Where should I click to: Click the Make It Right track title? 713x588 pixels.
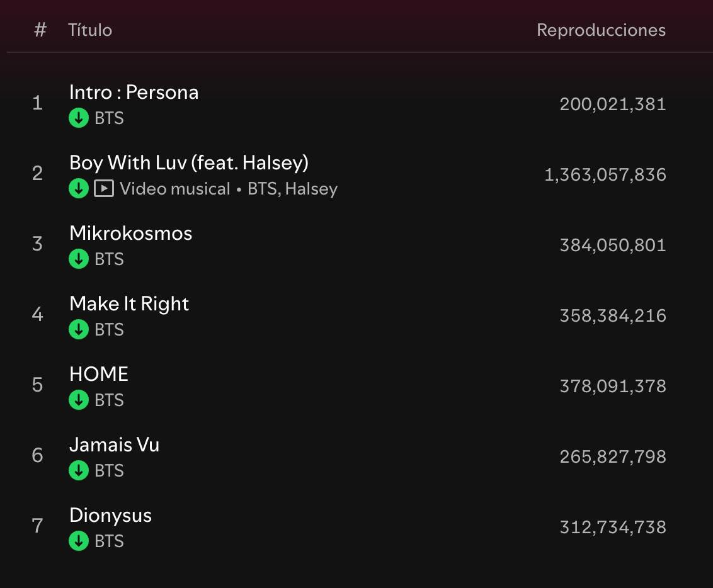129,304
